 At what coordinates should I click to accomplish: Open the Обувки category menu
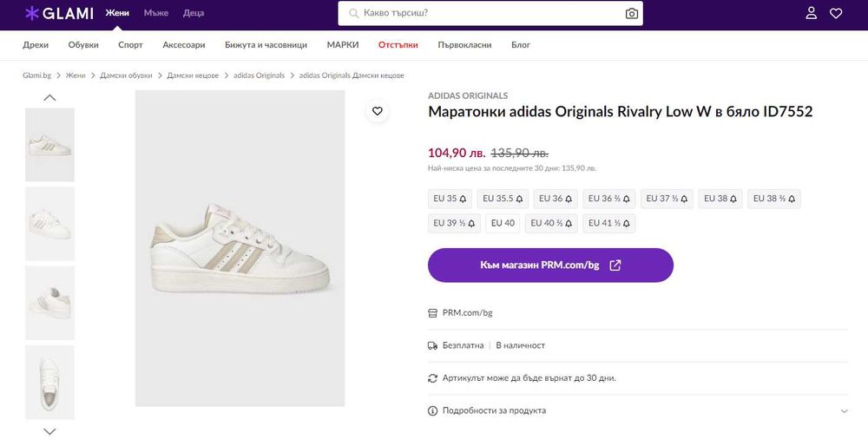[x=84, y=45]
